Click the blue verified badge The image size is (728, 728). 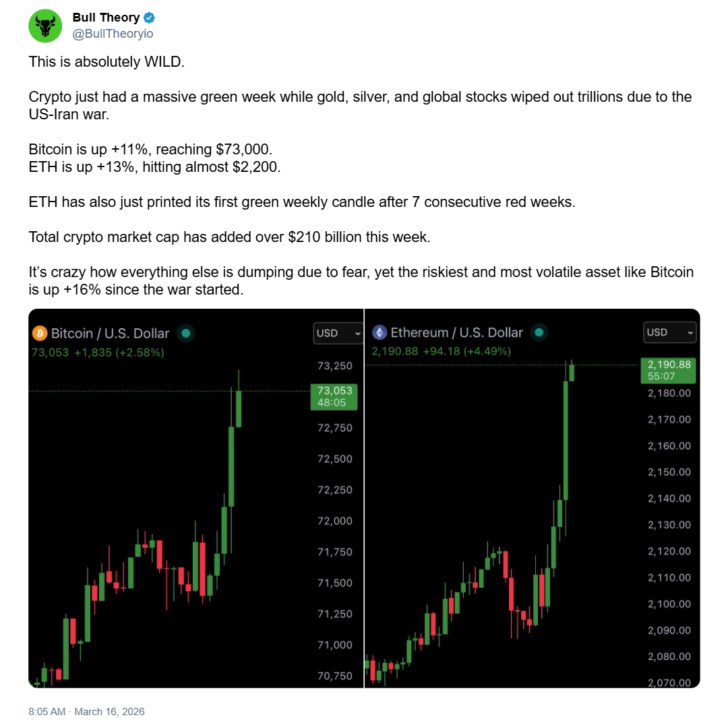[x=150, y=18]
